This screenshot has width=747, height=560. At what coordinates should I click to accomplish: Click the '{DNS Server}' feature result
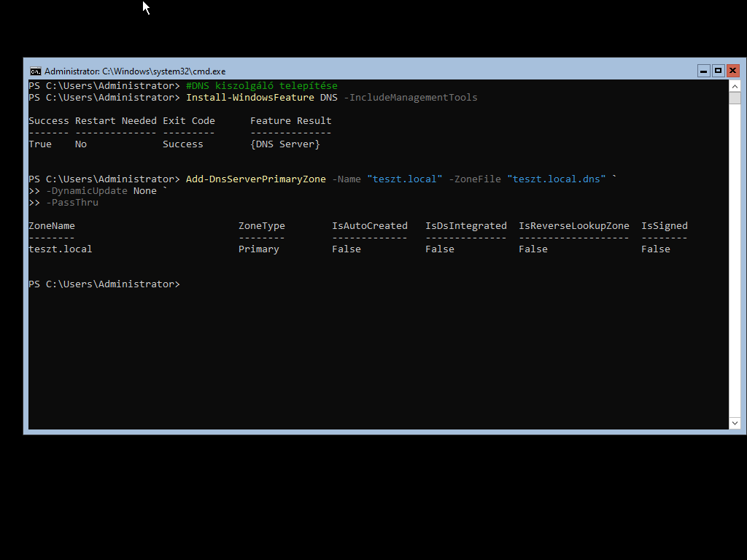tap(285, 144)
